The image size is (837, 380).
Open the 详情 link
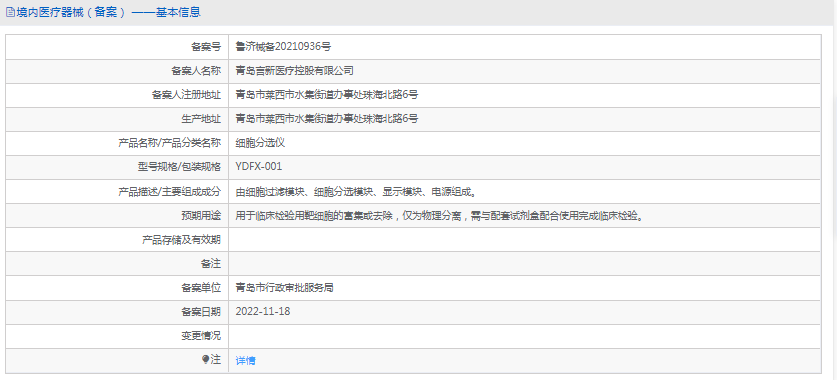pos(246,361)
